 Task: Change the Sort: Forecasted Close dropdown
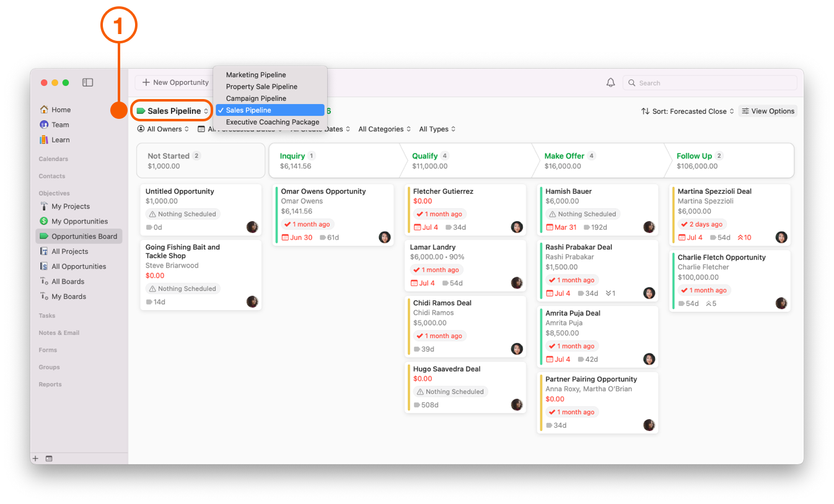[x=688, y=111]
